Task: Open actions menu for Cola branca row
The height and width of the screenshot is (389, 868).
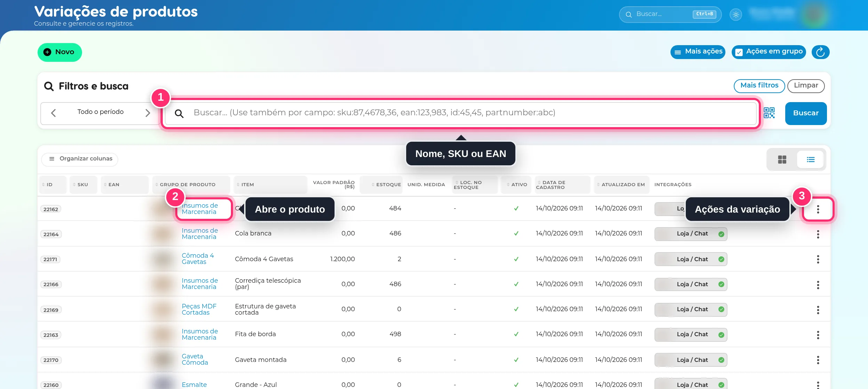Action: [818, 234]
